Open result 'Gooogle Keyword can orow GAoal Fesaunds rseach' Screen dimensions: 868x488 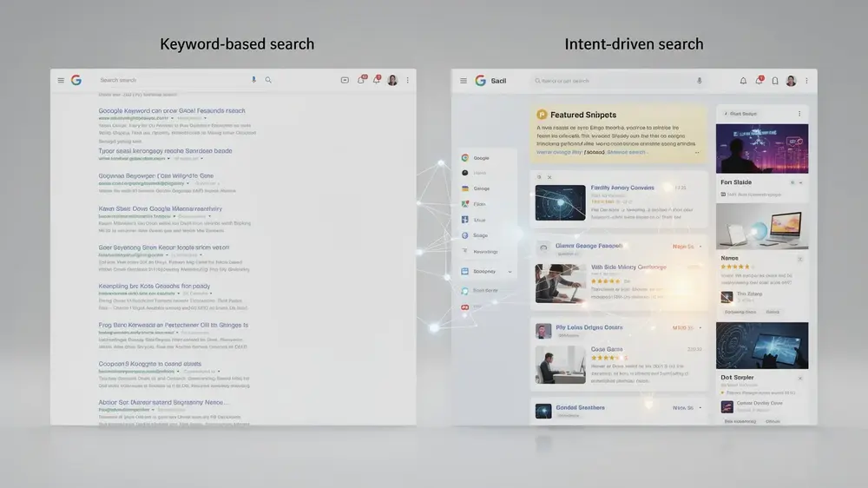click(172, 111)
